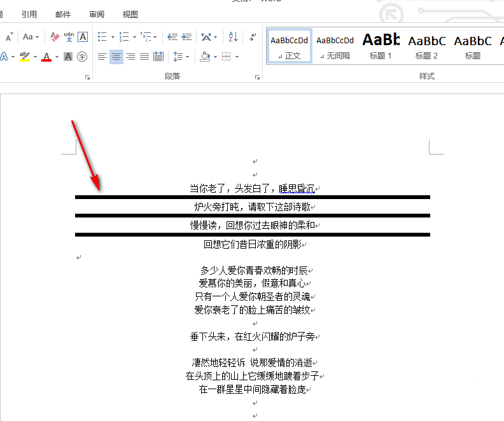Toggle show paragraph marks

pos(253,37)
